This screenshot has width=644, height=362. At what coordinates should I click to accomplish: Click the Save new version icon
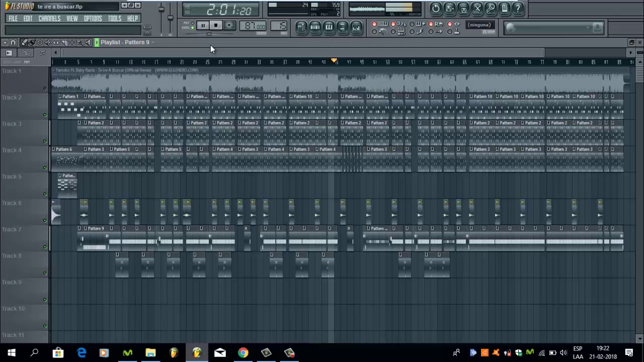click(450, 9)
